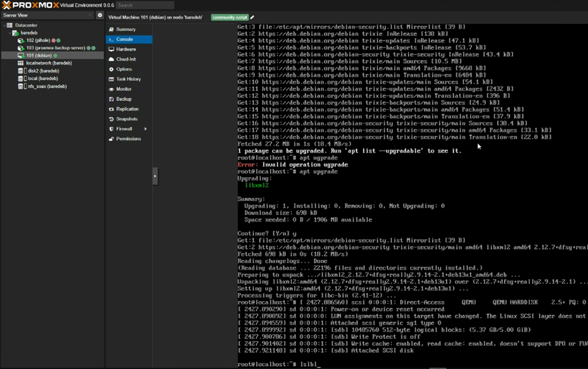Image resolution: width=588 pixels, height=369 pixels.
Task: Click the lslbl command prompt line
Action: [x=279, y=364]
